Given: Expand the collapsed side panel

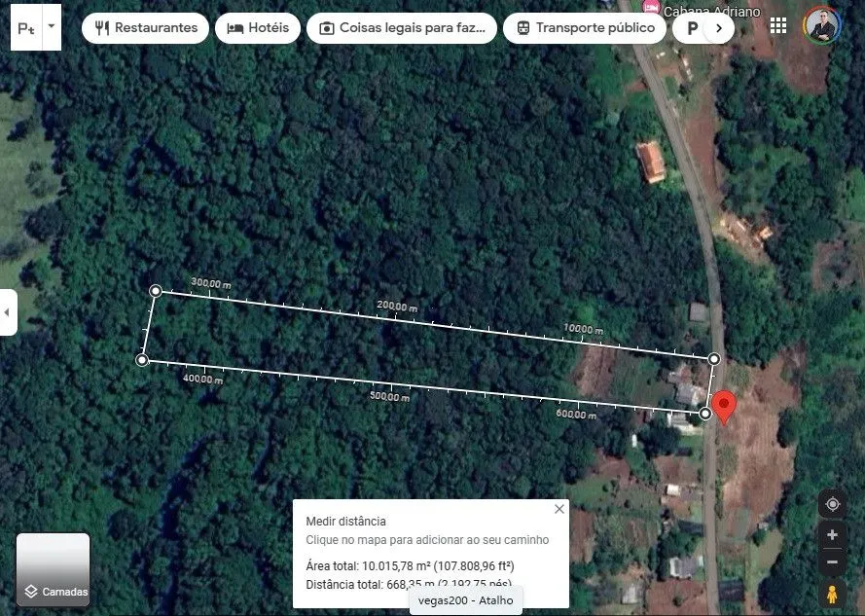Looking at the screenshot, I should (x=8, y=312).
